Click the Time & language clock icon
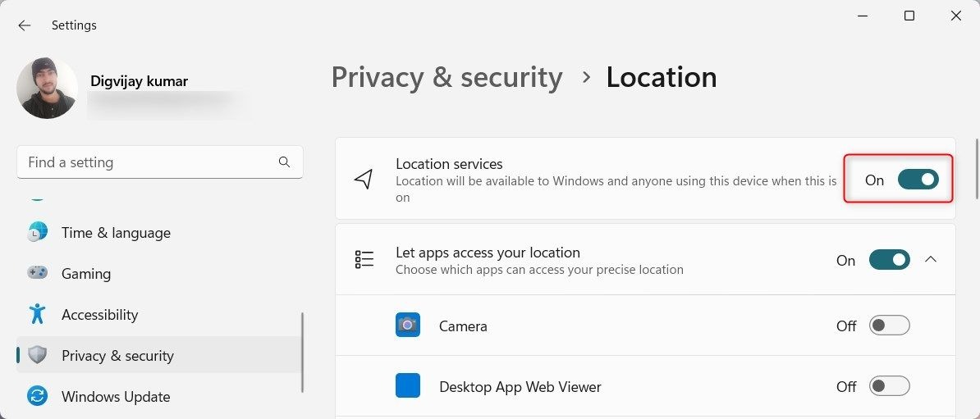980x419 pixels. (x=38, y=232)
